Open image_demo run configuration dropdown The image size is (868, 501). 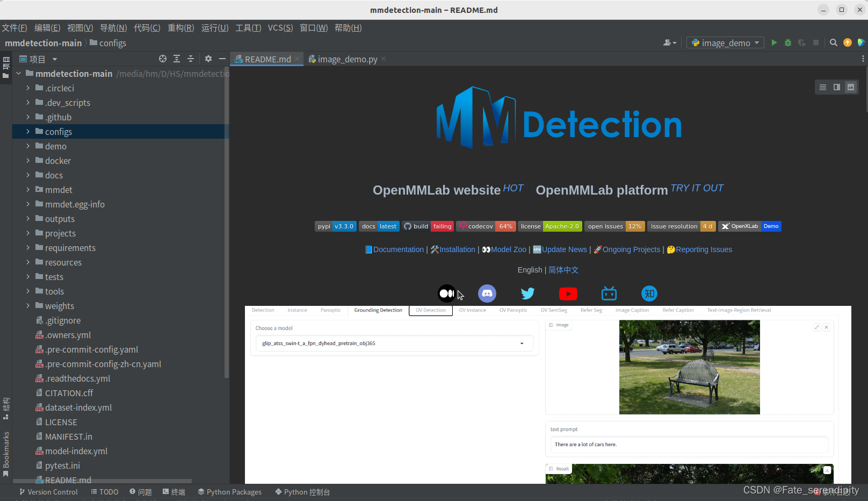(x=725, y=42)
